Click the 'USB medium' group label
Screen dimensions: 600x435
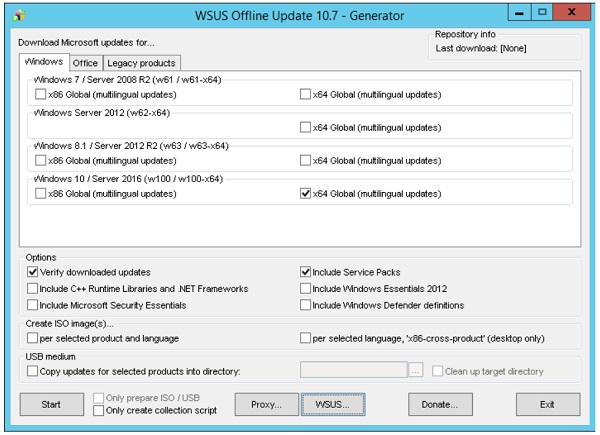pos(51,357)
